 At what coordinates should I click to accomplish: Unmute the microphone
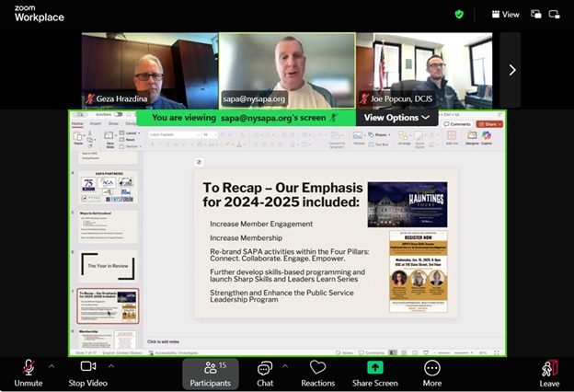(x=28, y=372)
